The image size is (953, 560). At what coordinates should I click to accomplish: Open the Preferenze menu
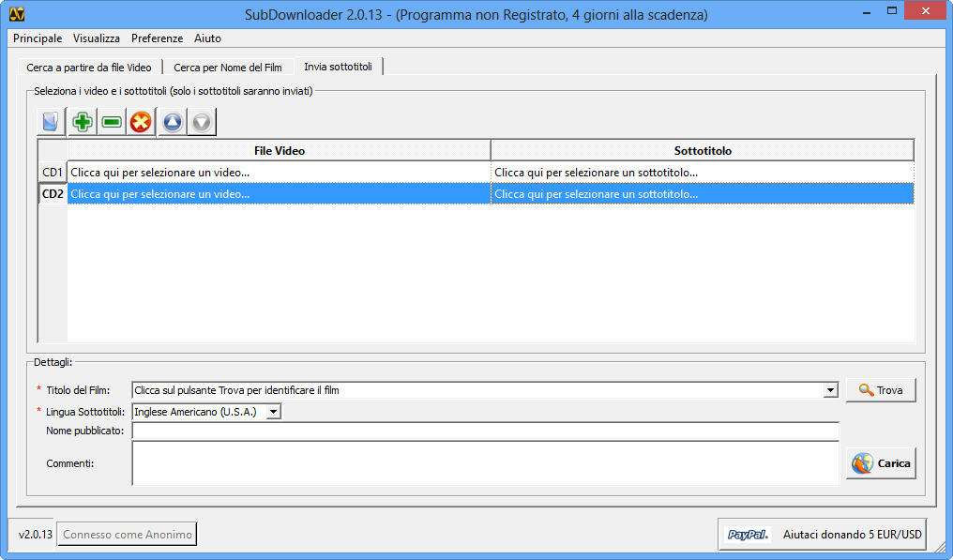point(157,38)
